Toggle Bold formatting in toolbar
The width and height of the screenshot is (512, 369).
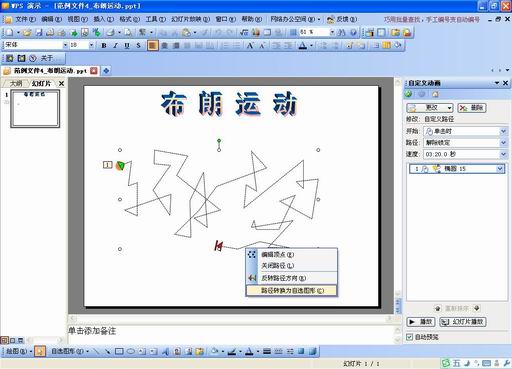coord(104,45)
